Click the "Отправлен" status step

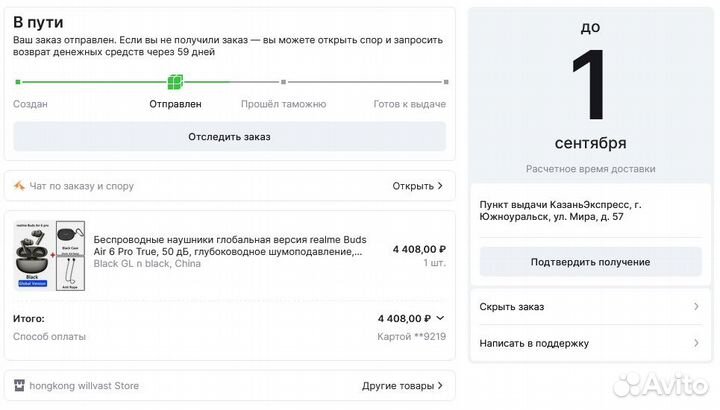(x=175, y=103)
